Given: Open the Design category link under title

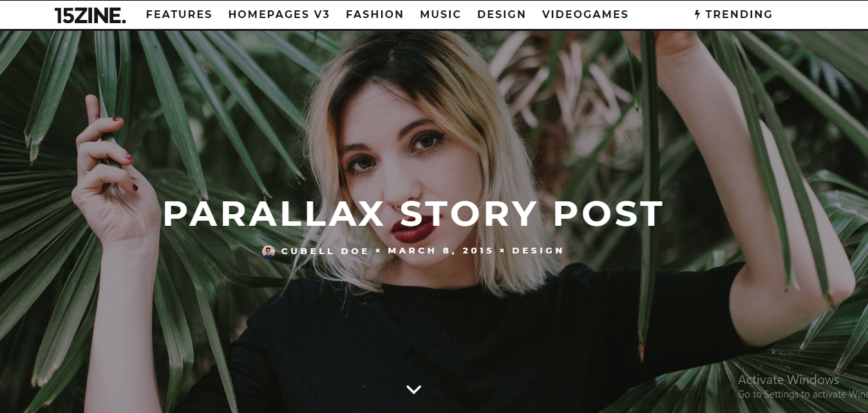Looking at the screenshot, I should click(538, 251).
